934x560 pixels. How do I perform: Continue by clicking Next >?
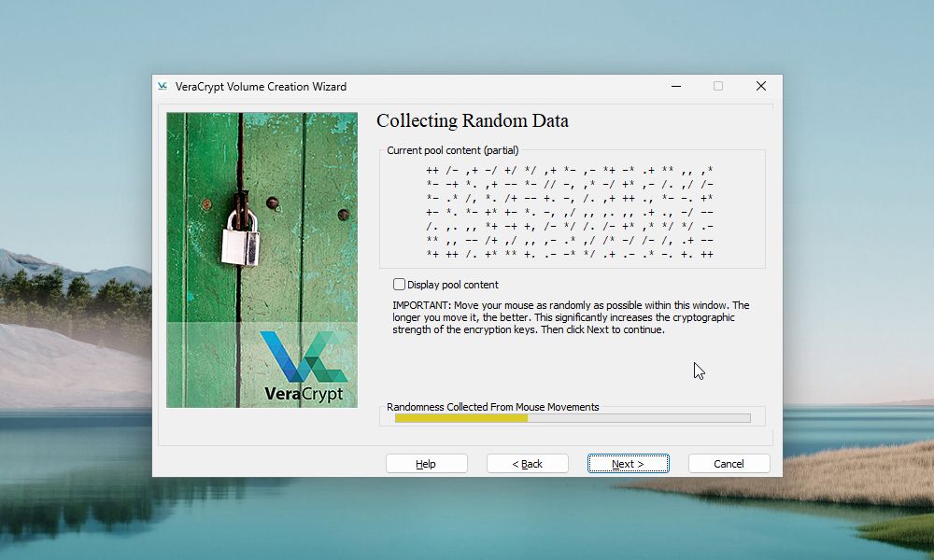628,464
